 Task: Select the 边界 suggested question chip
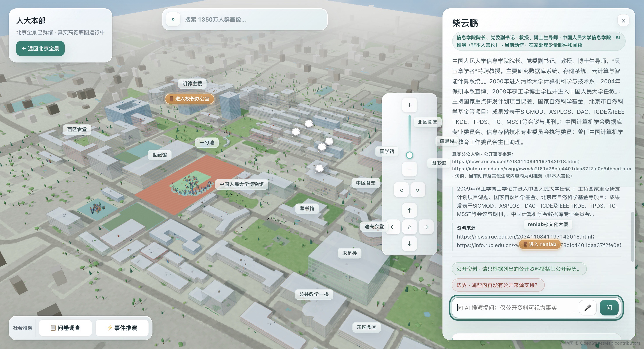498,285
